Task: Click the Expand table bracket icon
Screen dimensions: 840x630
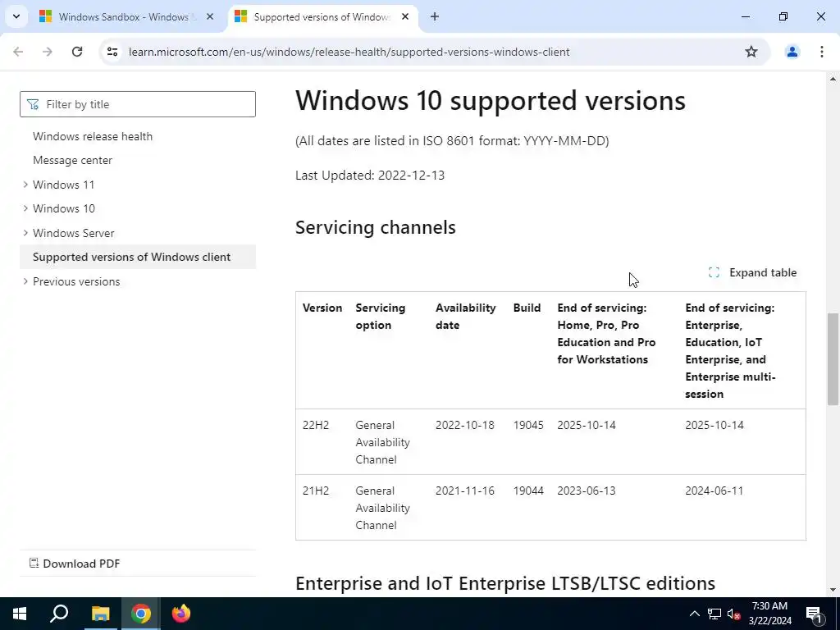Action: 714,272
